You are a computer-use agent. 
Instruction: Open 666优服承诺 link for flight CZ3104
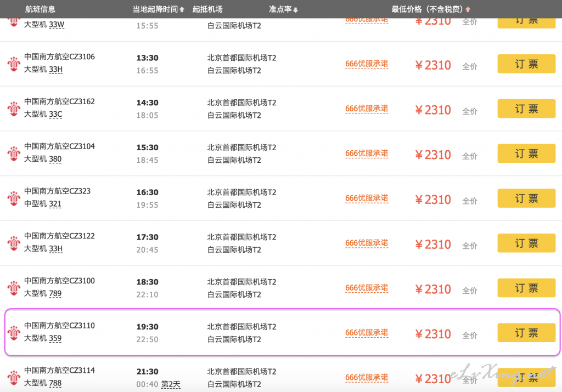pos(367,153)
